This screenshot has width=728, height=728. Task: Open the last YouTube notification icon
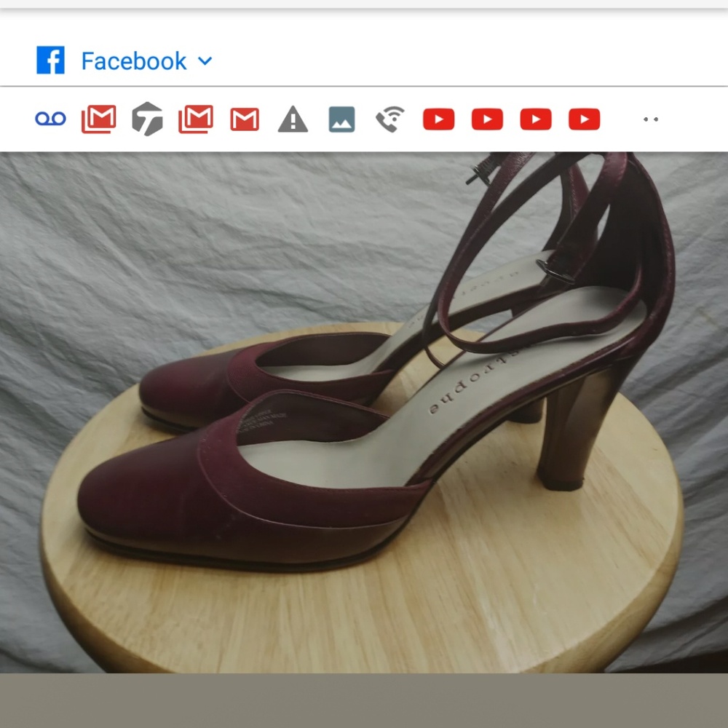tap(584, 119)
